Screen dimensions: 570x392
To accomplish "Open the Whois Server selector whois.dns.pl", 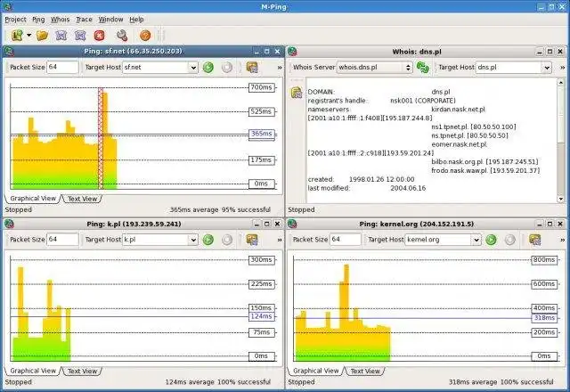I will (x=374, y=68).
